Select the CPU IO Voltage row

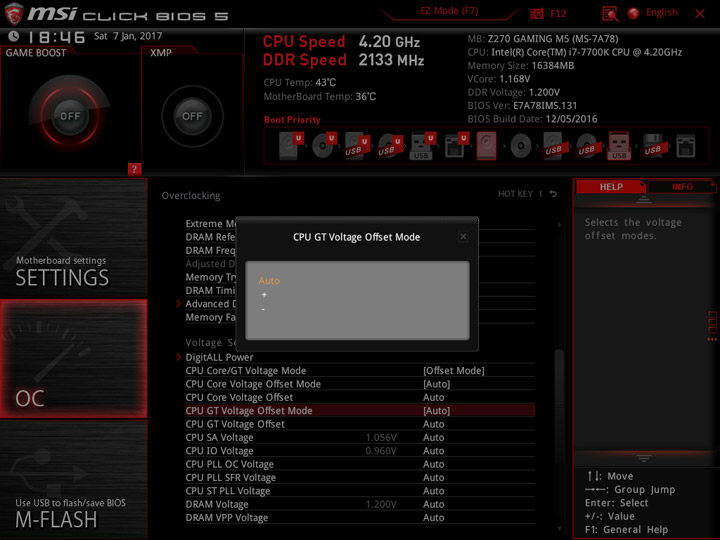pyautogui.click(x=360, y=450)
